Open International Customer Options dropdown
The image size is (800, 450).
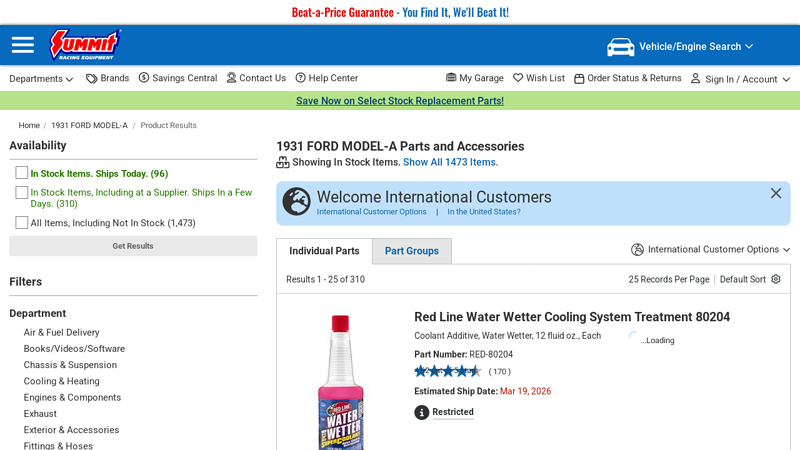coord(710,250)
